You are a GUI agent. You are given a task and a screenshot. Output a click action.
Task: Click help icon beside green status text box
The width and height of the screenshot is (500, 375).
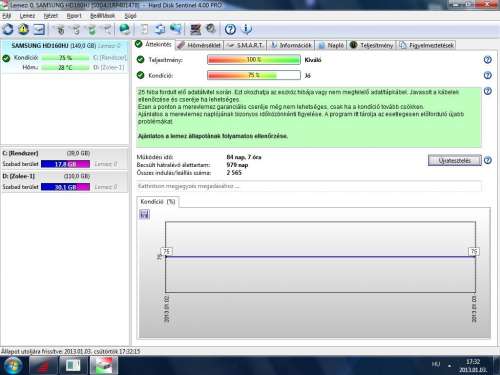click(x=487, y=91)
